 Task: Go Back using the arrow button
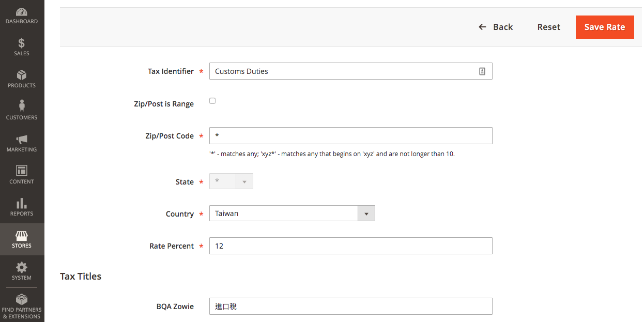pos(496,27)
